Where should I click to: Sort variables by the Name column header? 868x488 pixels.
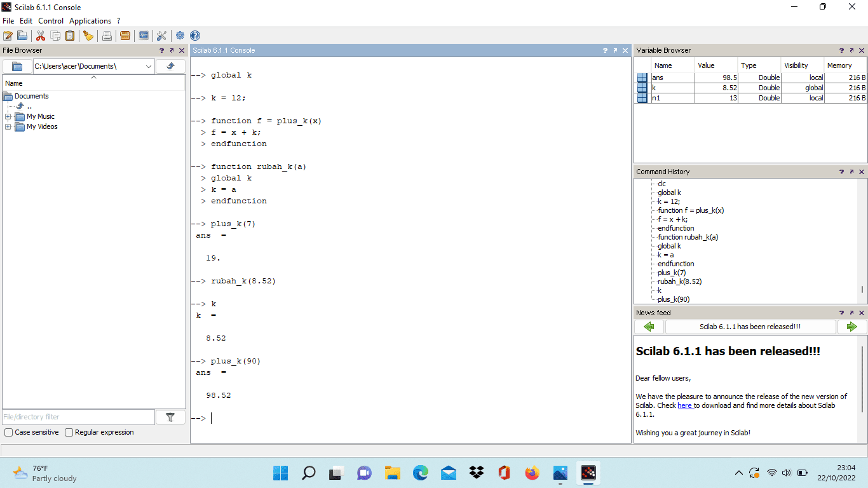673,65
